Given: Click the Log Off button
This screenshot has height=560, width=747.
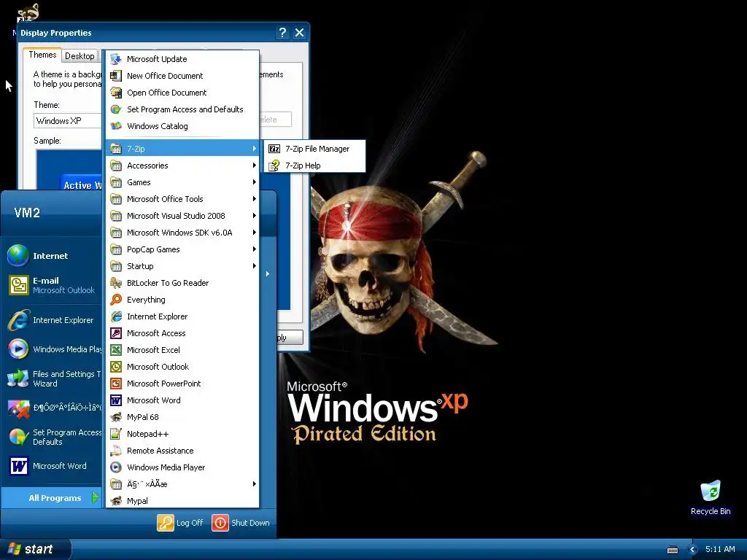Looking at the screenshot, I should pos(180,523).
